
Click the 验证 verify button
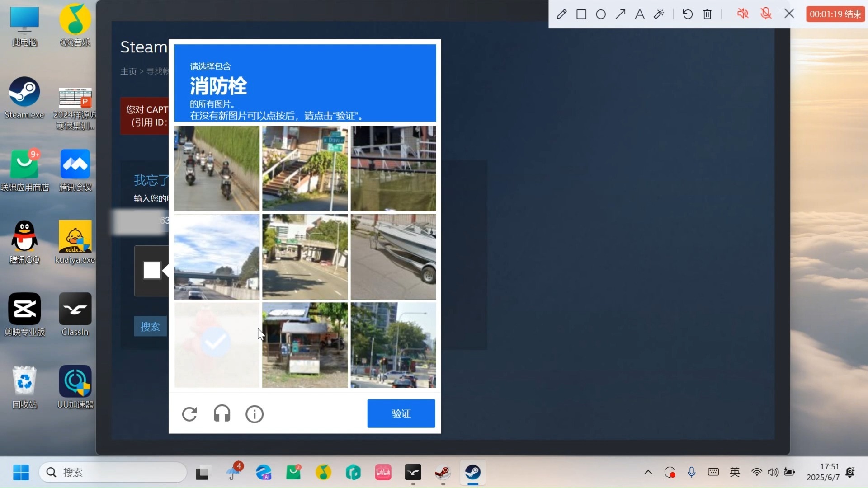pos(401,413)
